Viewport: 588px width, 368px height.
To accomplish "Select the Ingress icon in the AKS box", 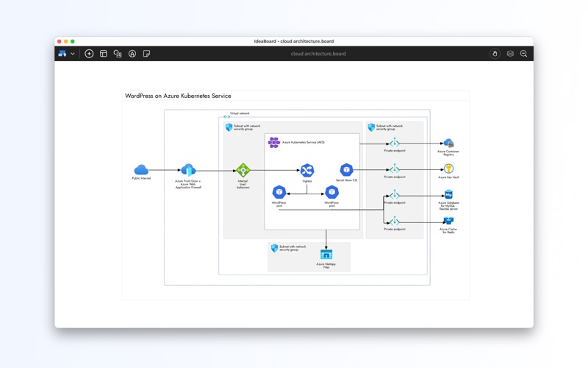I will [x=307, y=171].
